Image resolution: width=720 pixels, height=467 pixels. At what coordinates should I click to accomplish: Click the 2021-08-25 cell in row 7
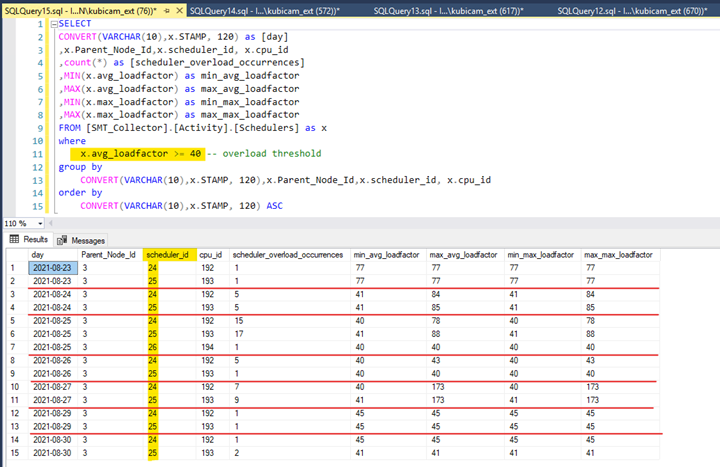(x=53, y=347)
